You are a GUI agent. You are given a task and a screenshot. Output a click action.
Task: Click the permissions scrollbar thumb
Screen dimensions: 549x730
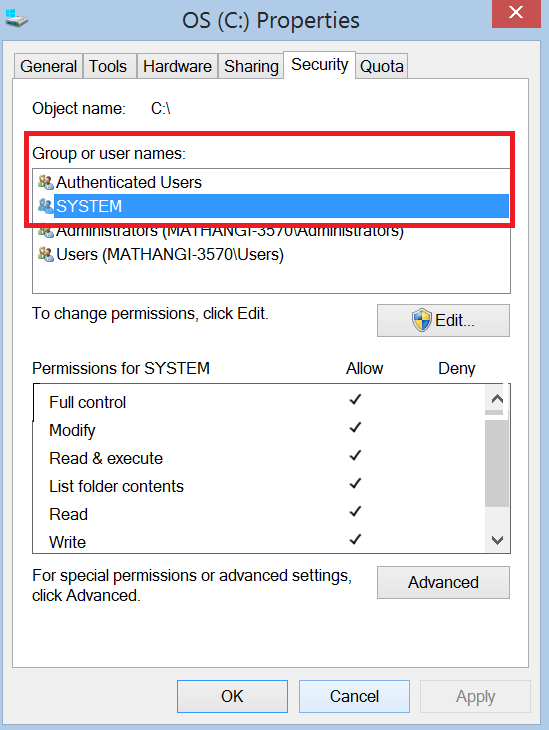click(496, 463)
